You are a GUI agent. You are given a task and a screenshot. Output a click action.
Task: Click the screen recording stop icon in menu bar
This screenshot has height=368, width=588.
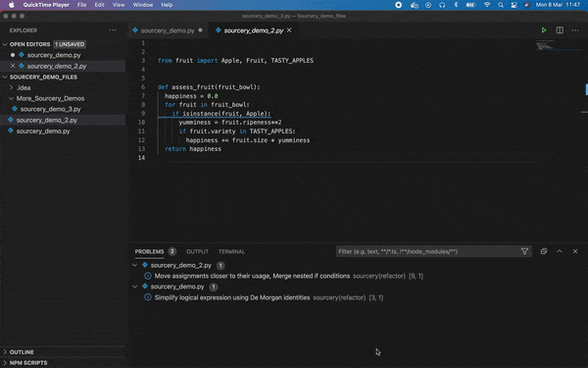(399, 5)
